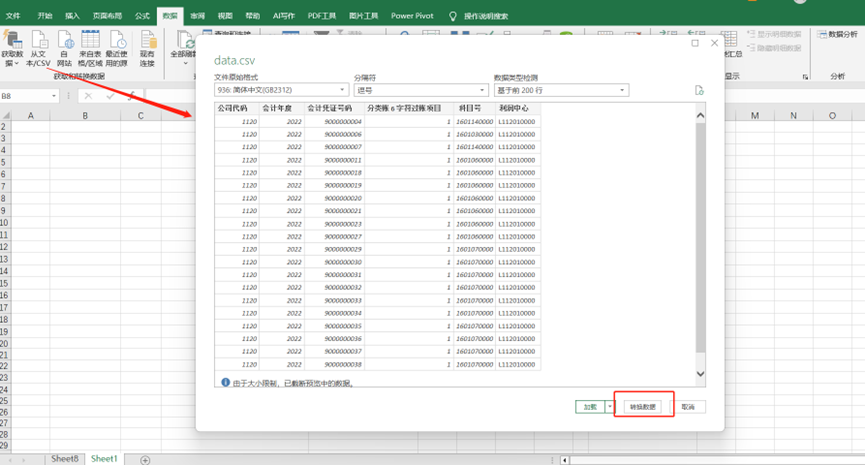Select worksheet column B header

(85, 115)
